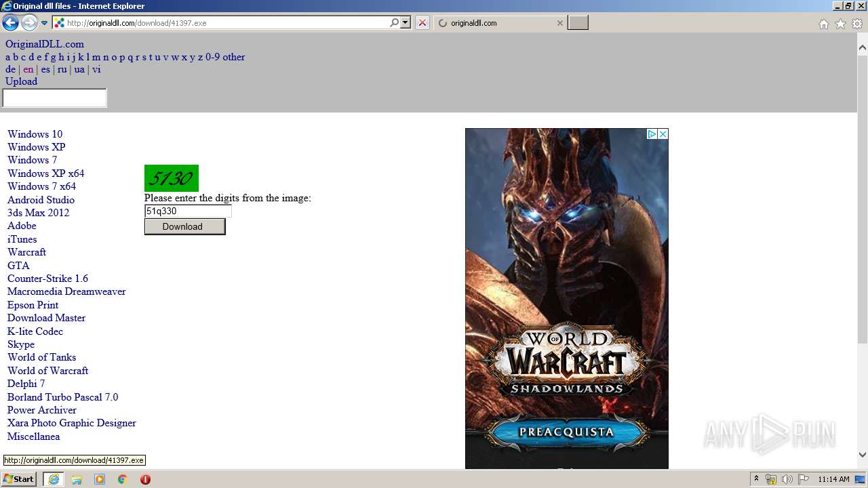Image resolution: width=868 pixels, height=488 pixels.
Task: Click the Download button
Action: point(184,226)
